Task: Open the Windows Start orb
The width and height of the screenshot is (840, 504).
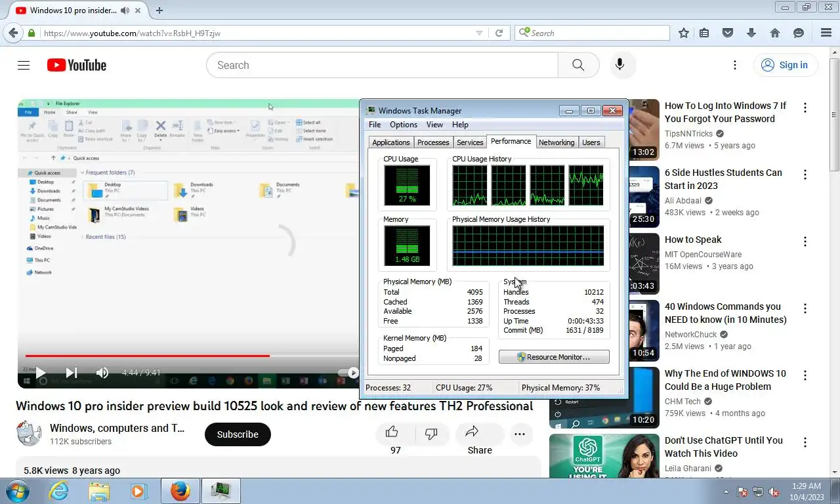Action: 17,491
